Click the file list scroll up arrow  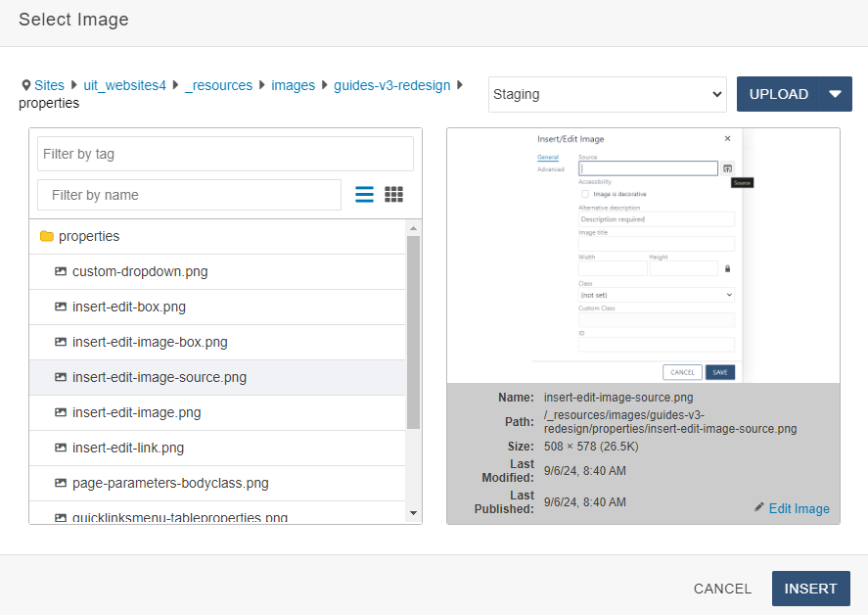414,228
